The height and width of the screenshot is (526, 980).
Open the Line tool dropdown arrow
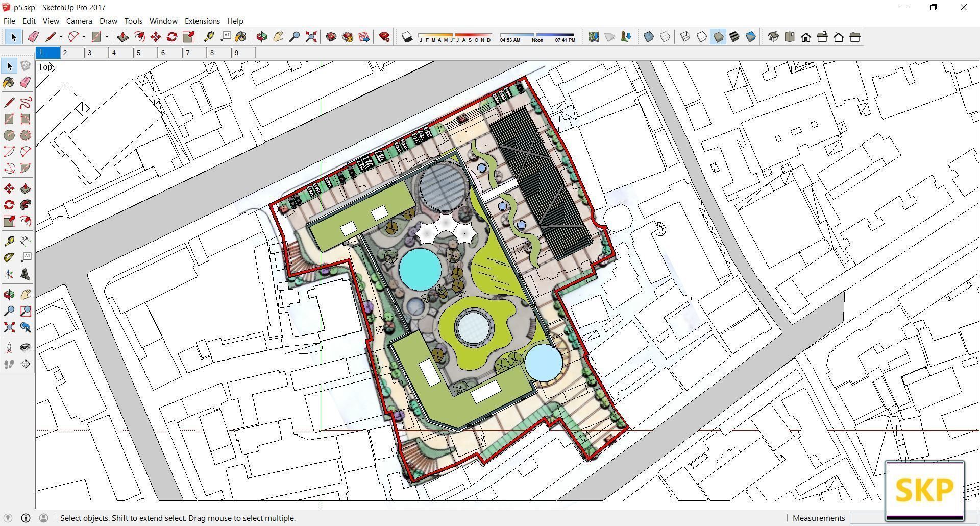pos(60,37)
